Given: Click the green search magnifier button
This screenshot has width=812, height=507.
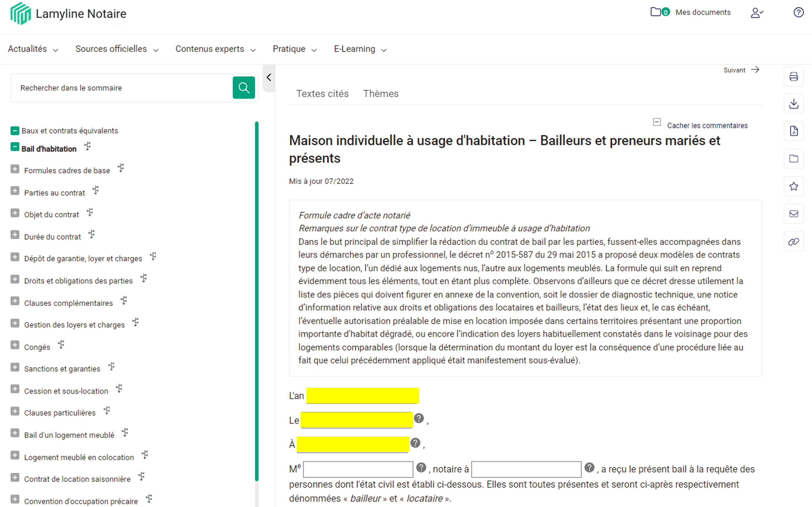Looking at the screenshot, I should click(243, 88).
